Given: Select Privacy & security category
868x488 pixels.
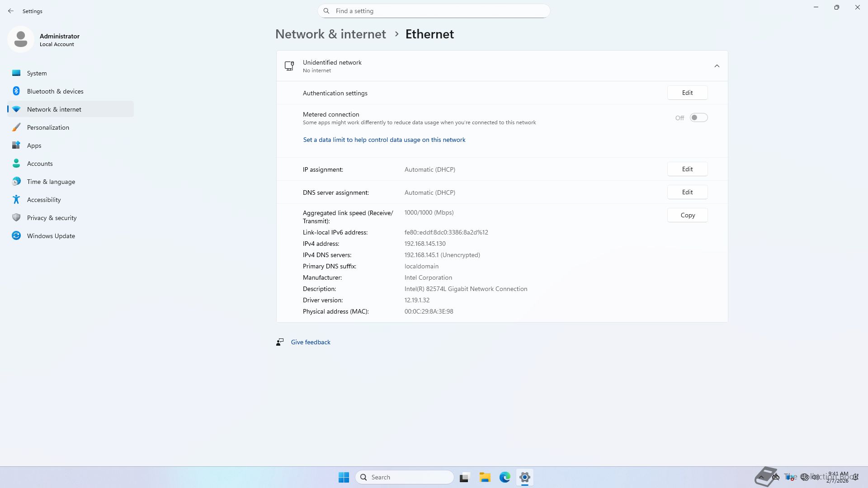Looking at the screenshot, I should point(52,218).
